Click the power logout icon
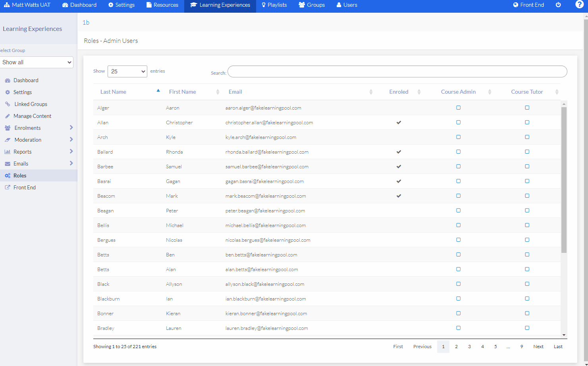 click(558, 5)
